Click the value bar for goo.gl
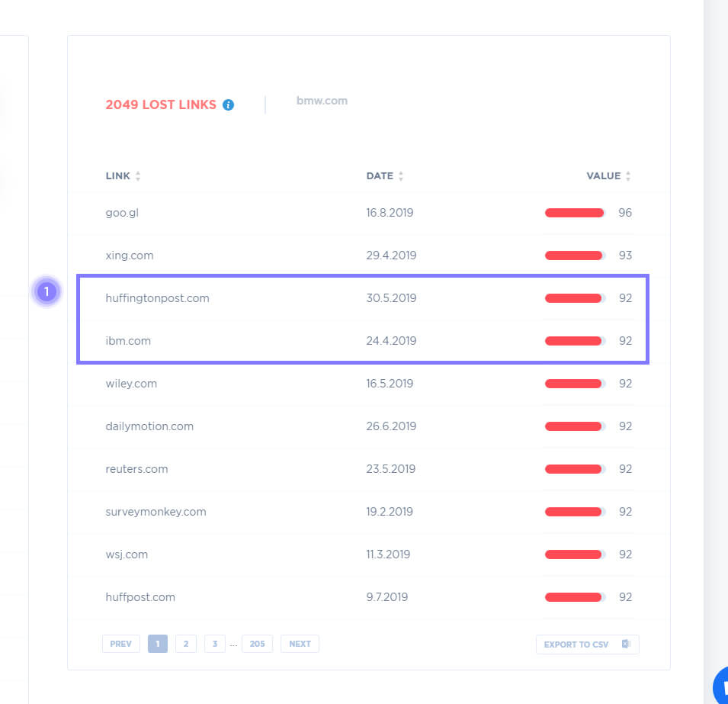Viewport: 728px width, 704px height. point(575,213)
